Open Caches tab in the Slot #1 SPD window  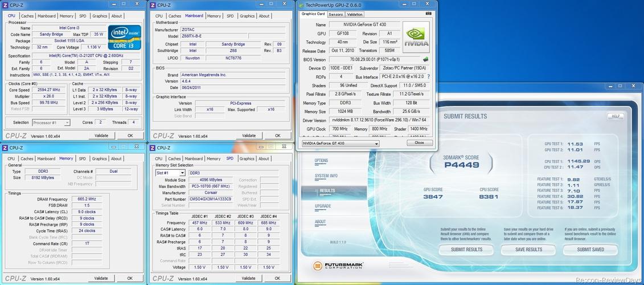coord(175,158)
